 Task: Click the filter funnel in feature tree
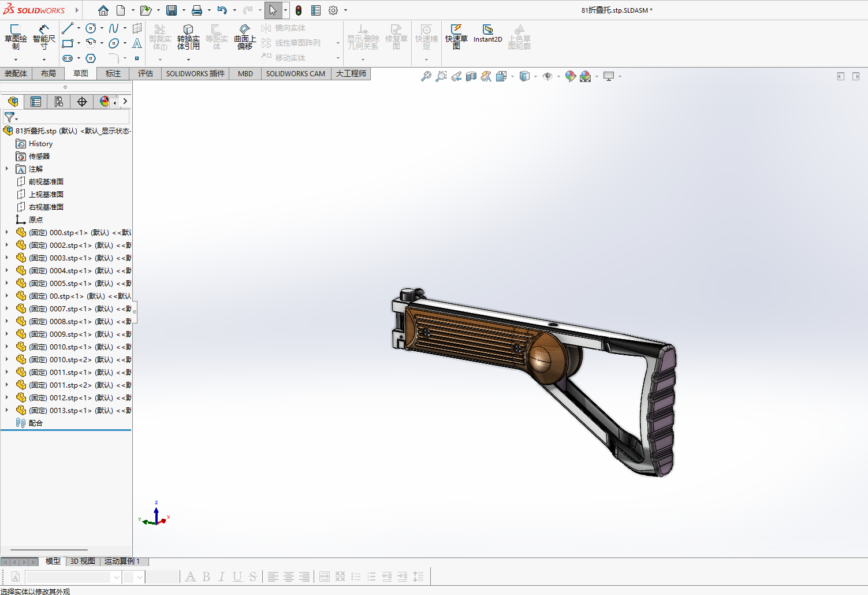(9, 117)
